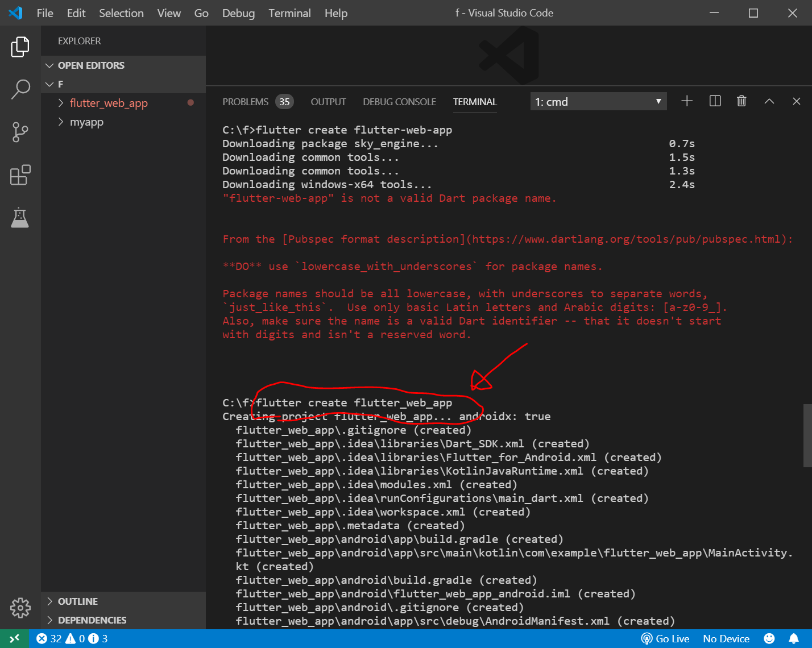Open the Explorer view in activity bar
The height and width of the screenshot is (648, 812).
pos(20,47)
